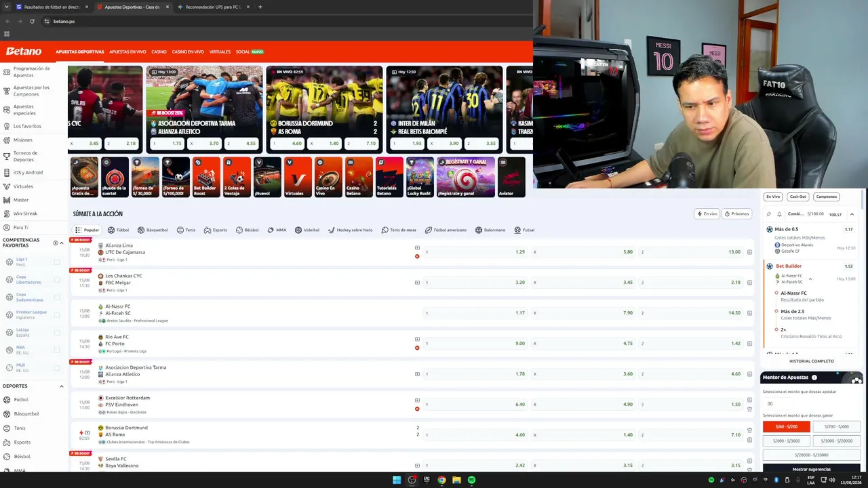Open the Apuestas por los Campeones trophy icon

tap(7, 90)
